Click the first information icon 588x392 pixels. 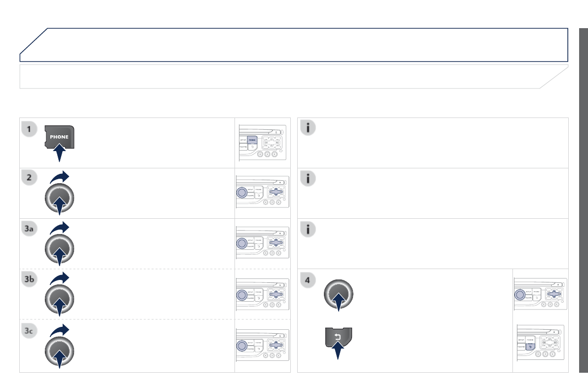[x=308, y=128]
